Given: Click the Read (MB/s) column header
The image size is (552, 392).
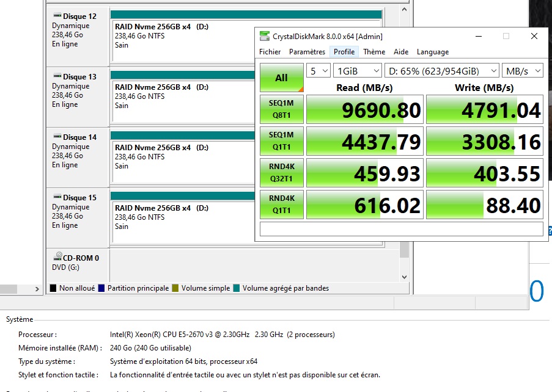Looking at the screenshot, I should coord(364,87).
